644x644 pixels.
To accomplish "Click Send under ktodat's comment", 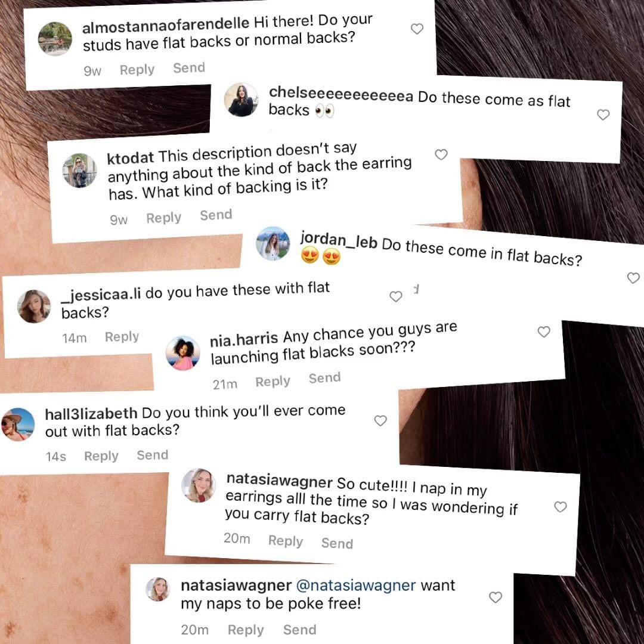I will coord(216,215).
